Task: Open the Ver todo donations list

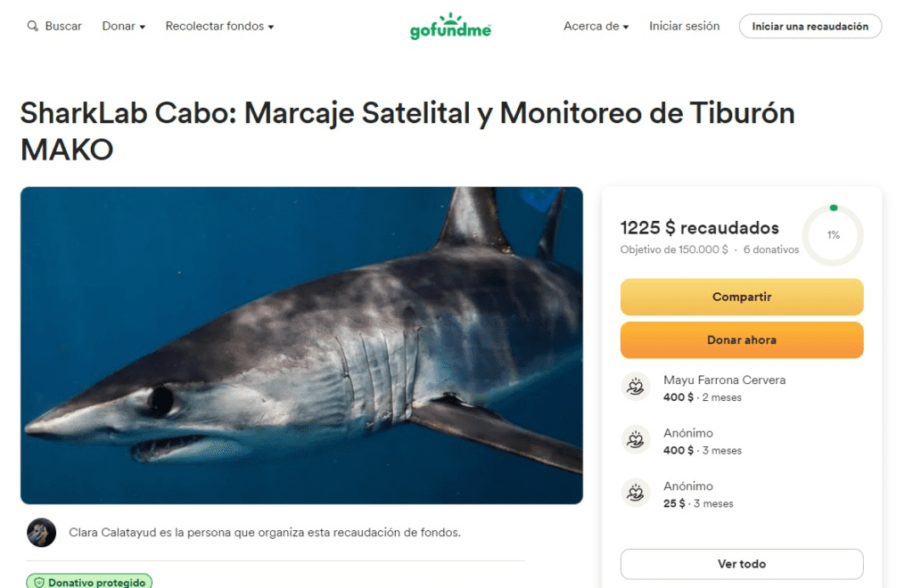Action: click(x=742, y=564)
